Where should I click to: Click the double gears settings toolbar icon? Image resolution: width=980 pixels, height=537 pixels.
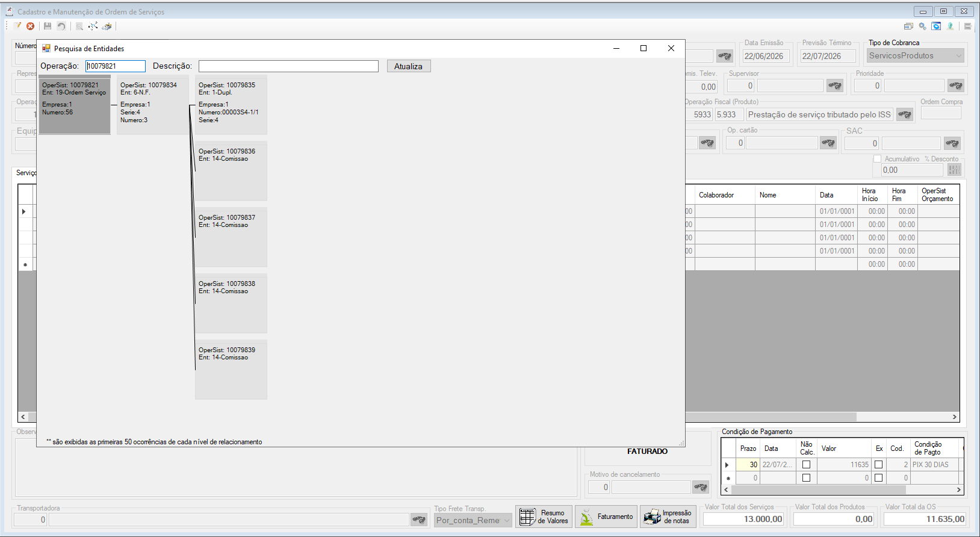[922, 26]
